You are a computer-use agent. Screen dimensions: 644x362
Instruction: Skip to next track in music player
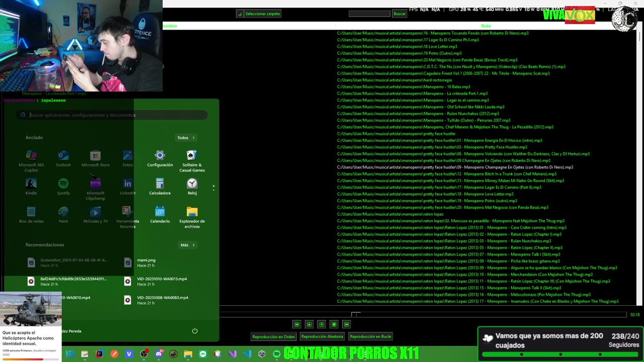pos(346,325)
